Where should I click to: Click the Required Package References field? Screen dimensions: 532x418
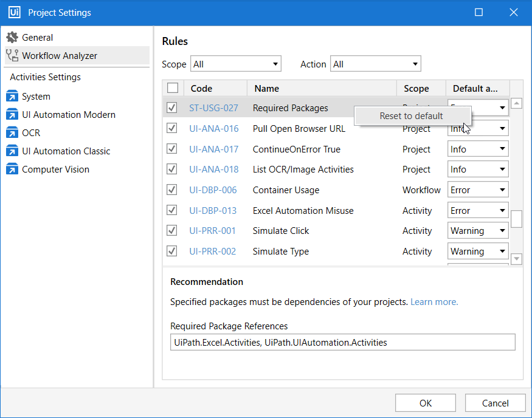pos(343,342)
